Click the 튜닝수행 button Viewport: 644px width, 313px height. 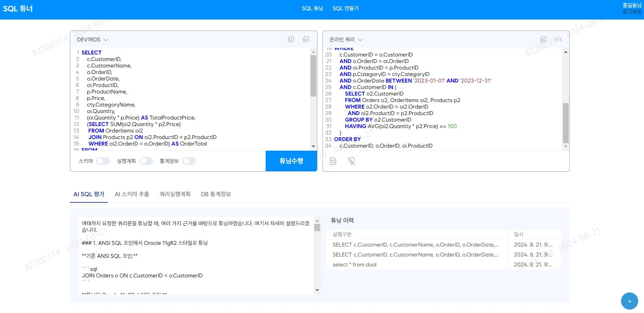click(x=291, y=161)
